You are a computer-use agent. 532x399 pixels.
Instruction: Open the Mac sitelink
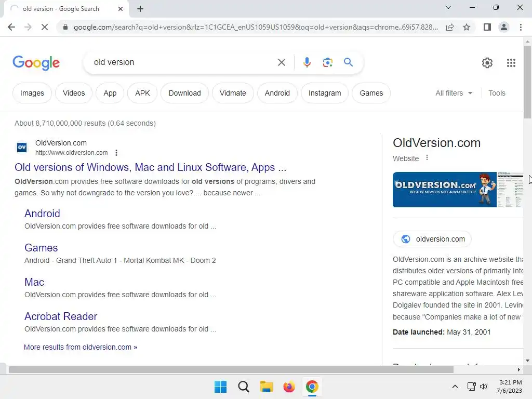(34, 282)
